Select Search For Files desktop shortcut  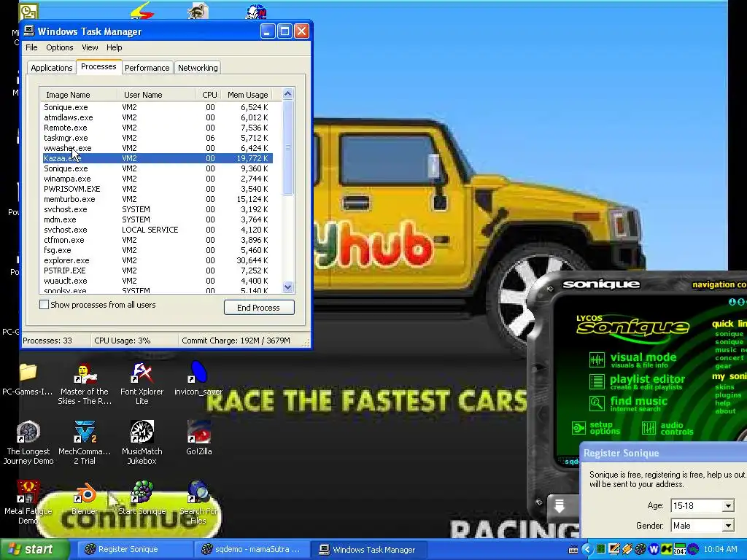click(198, 503)
